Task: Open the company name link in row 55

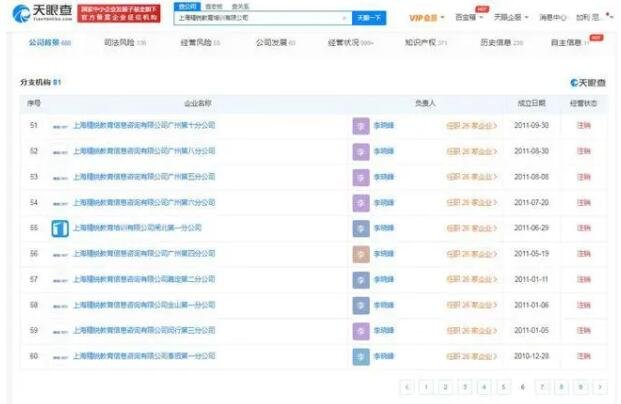Action: pos(137,228)
